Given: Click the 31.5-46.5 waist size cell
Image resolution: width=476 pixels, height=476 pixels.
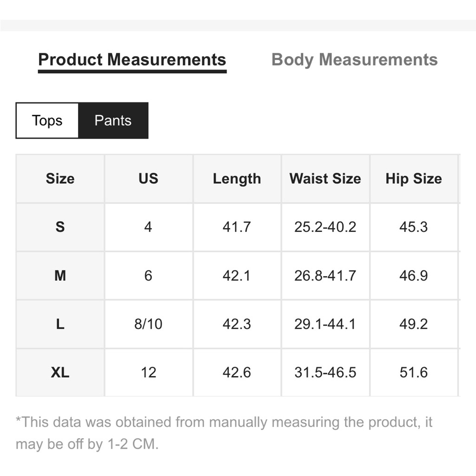Looking at the screenshot, I should coord(325,372).
